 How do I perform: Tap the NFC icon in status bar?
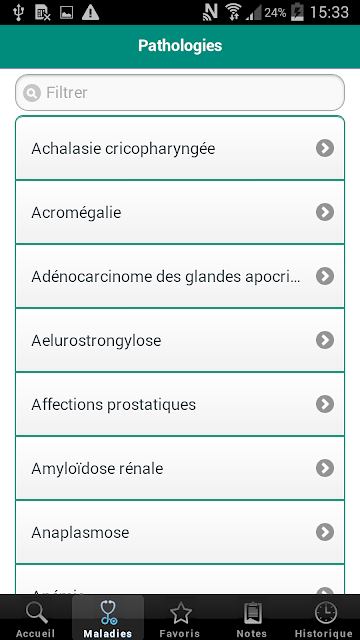click(x=210, y=12)
